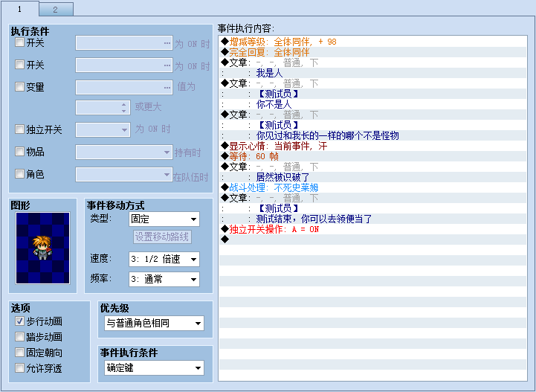This screenshot has height=392, width=536.
Task: Open the variable selector field
Action: pos(123,87)
